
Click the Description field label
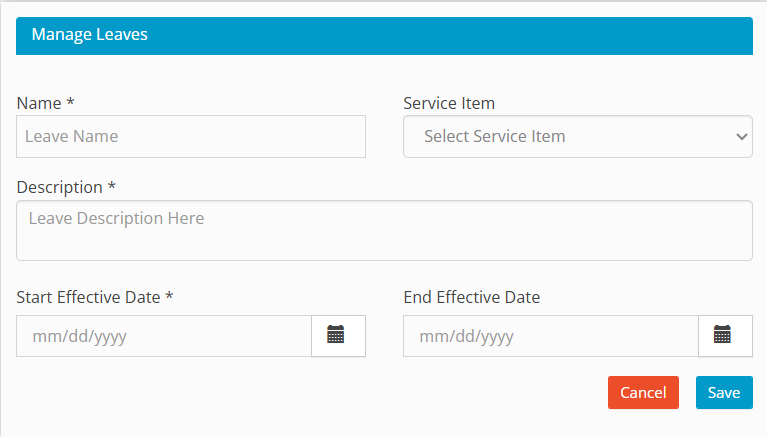(60, 187)
